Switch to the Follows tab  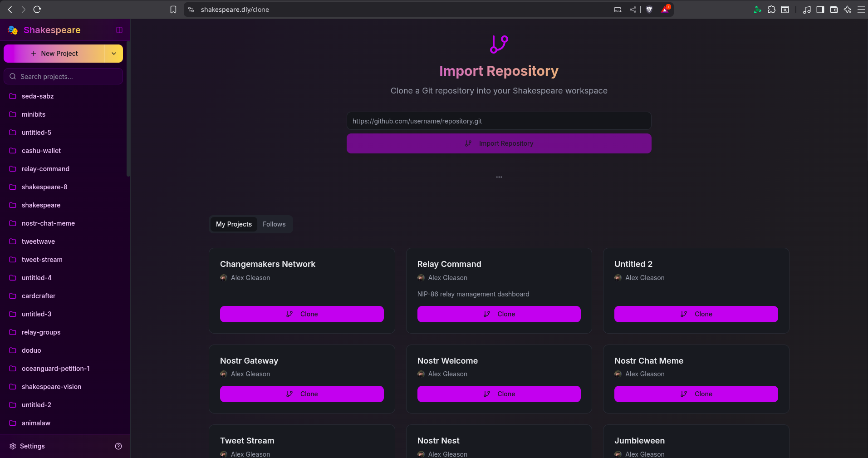click(x=274, y=224)
